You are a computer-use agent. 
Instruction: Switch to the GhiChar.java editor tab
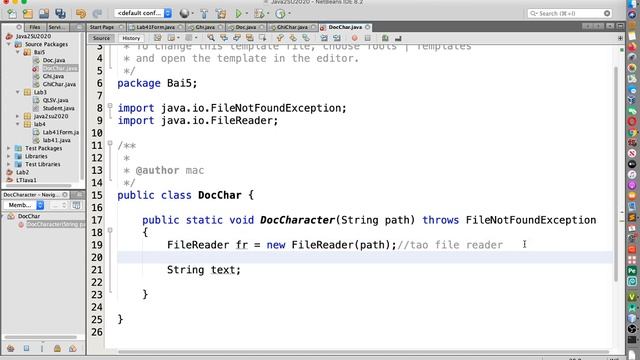[x=292, y=27]
